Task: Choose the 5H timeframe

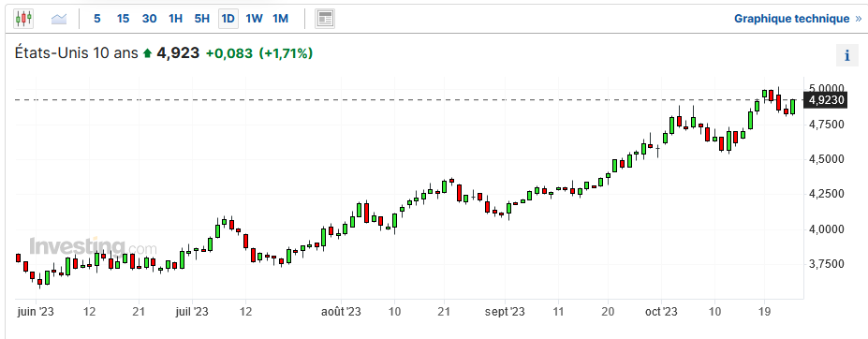Action: (202, 19)
